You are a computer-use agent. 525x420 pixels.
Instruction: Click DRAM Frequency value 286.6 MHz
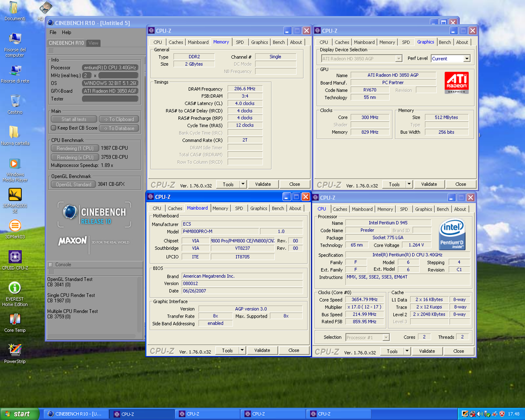pyautogui.click(x=245, y=89)
